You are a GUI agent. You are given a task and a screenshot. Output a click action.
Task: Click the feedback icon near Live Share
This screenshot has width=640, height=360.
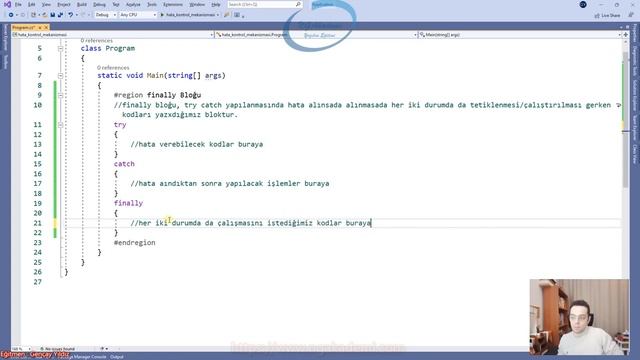[x=631, y=15]
